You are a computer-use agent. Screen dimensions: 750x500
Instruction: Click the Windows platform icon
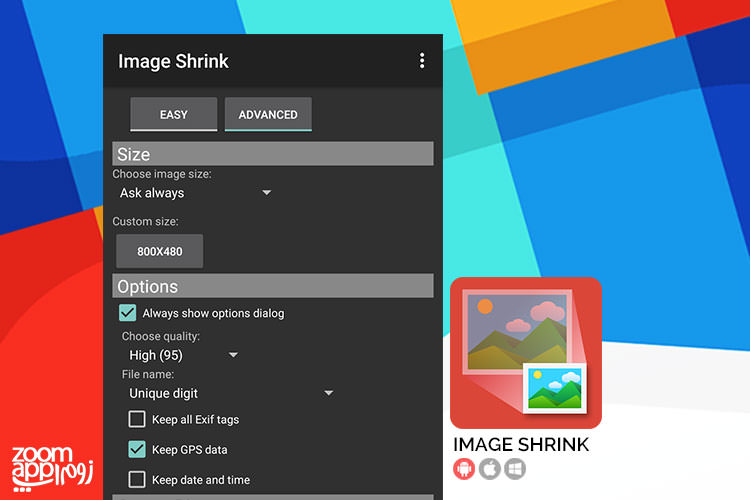[x=515, y=469]
